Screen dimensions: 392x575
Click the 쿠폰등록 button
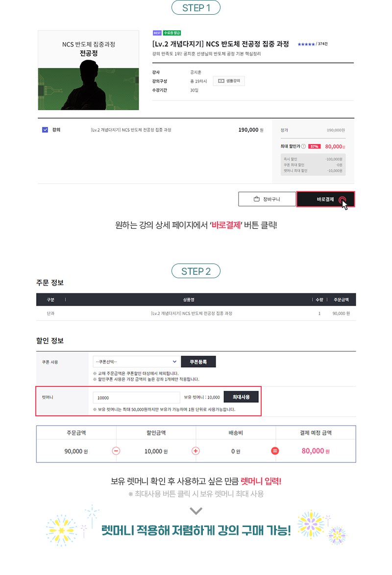tap(198, 361)
